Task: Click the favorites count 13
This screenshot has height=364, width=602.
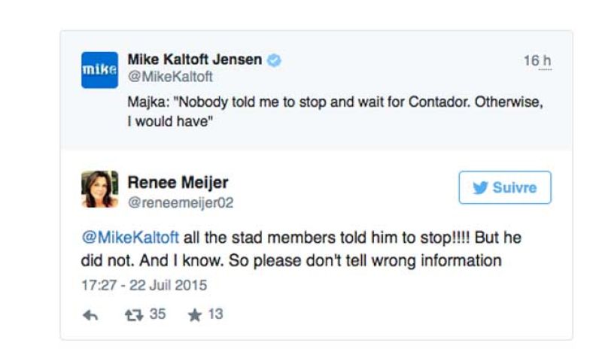Action: tap(215, 314)
